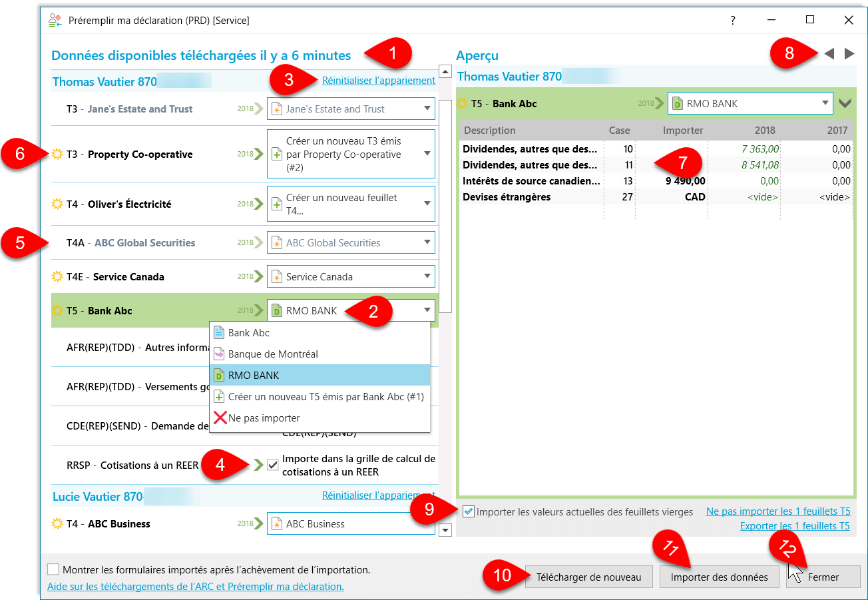Viewport: 868px width, 600px height.
Task: Open the ABC Business dropdown
Action: coord(427,523)
